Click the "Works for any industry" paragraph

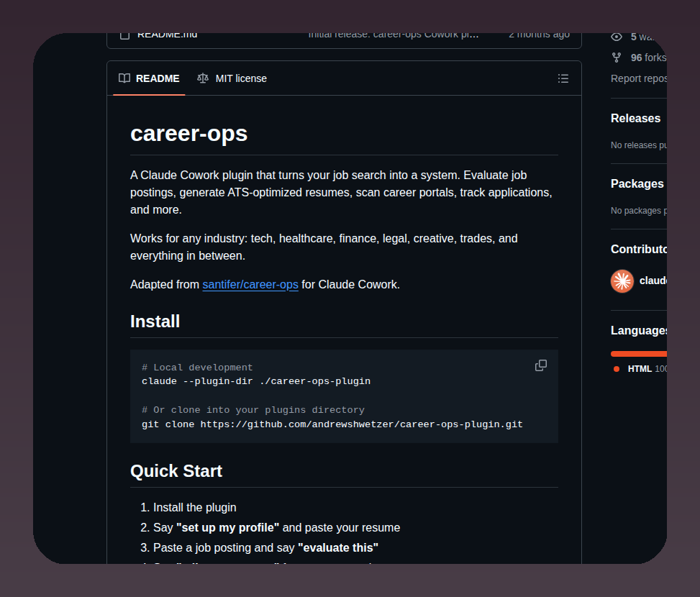(324, 247)
